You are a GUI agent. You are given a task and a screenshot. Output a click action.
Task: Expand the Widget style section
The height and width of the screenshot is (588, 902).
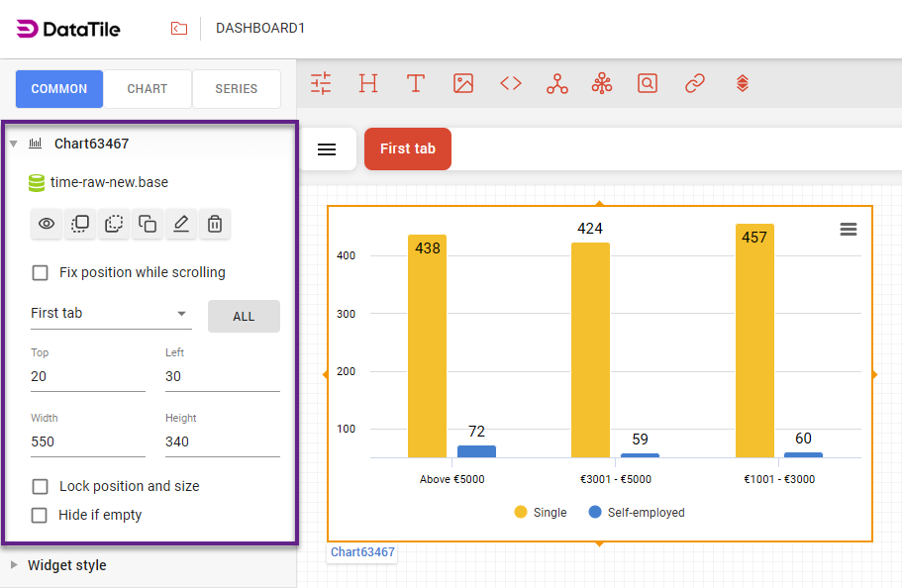click(66, 565)
